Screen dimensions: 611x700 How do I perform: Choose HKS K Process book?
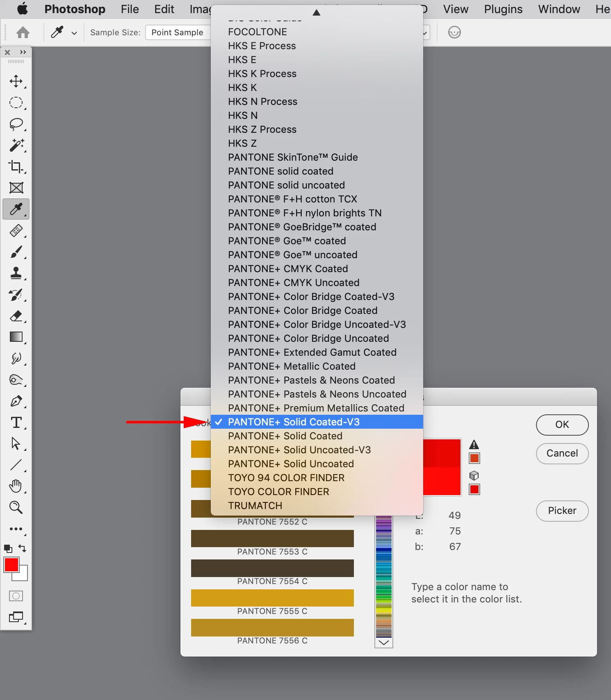click(317, 73)
